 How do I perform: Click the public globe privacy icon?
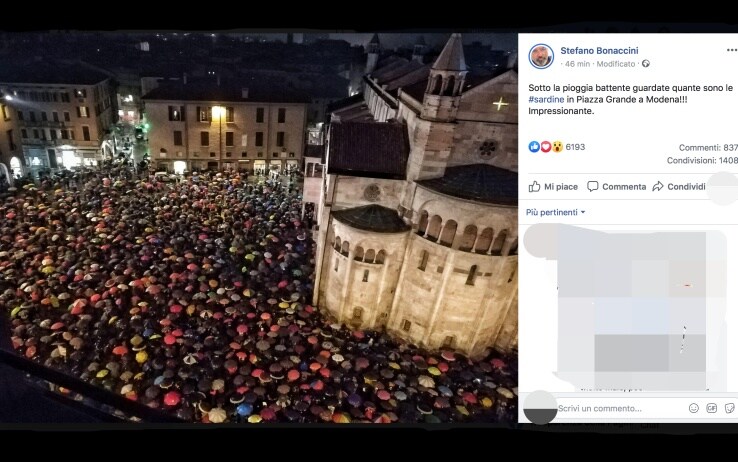pos(646,64)
